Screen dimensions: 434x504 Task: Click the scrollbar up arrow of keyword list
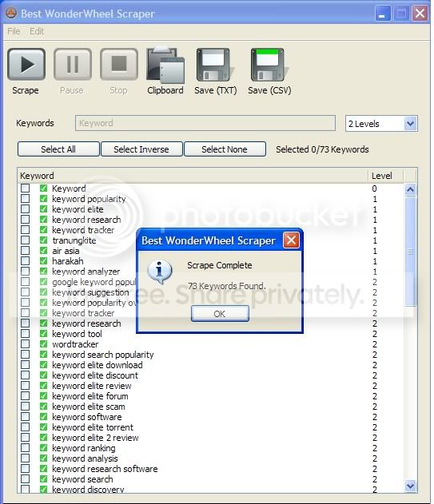[x=410, y=189]
